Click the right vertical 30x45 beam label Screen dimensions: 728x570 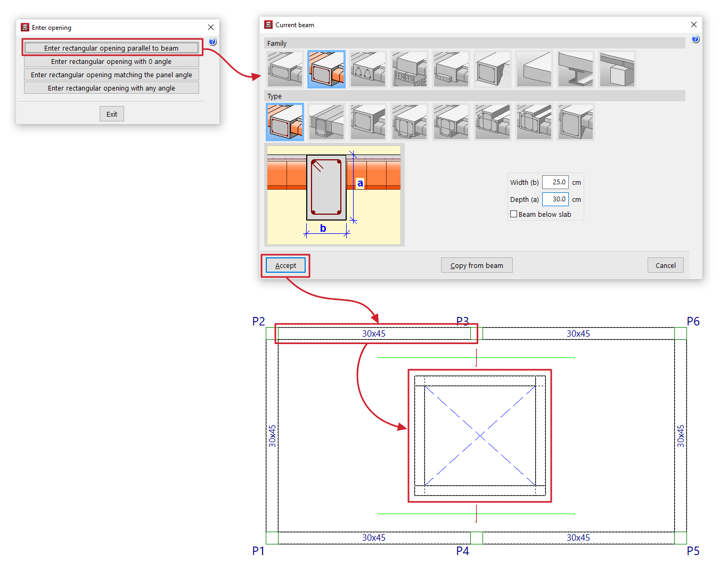681,436
